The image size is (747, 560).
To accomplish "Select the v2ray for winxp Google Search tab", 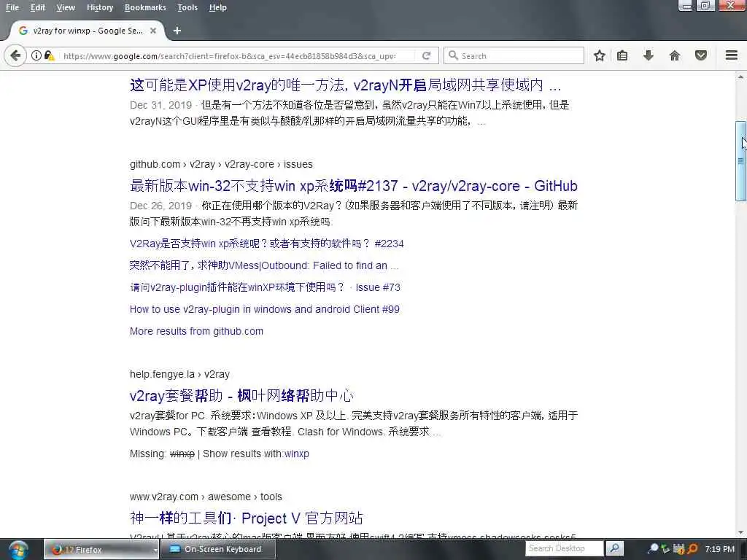I will 88,31.
